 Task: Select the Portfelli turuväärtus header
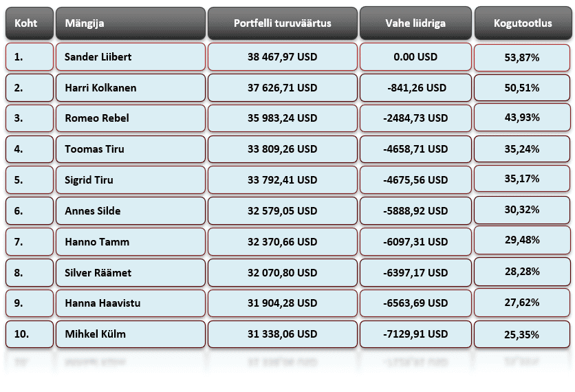(282, 23)
